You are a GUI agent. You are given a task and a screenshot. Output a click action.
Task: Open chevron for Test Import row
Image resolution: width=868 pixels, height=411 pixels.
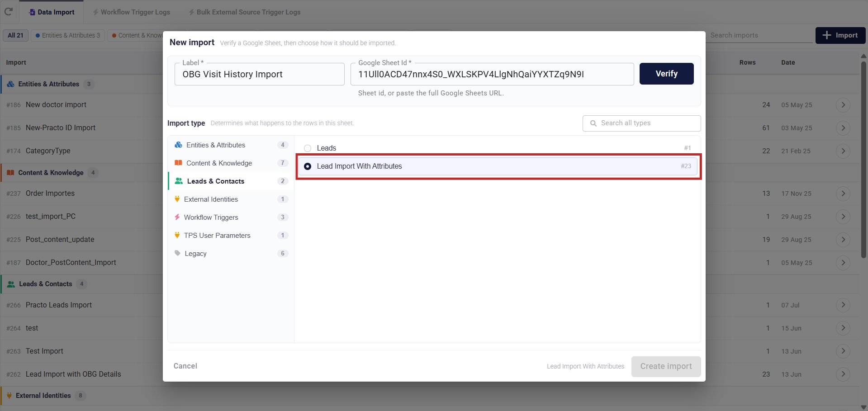843,351
